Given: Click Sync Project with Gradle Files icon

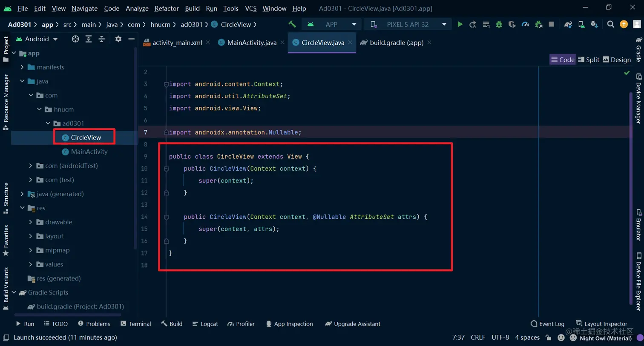Looking at the screenshot, I should point(568,24).
